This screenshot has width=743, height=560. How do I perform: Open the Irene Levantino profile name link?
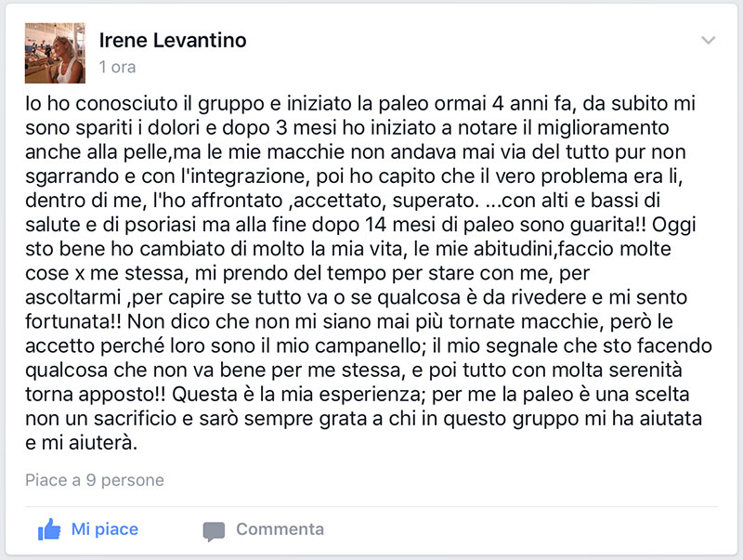click(x=173, y=40)
